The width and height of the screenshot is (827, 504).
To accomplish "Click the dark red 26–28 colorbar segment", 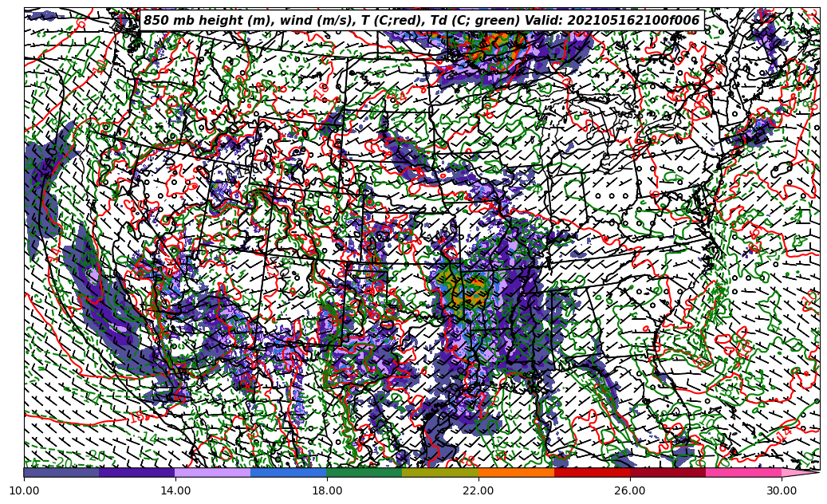I will point(668,472).
